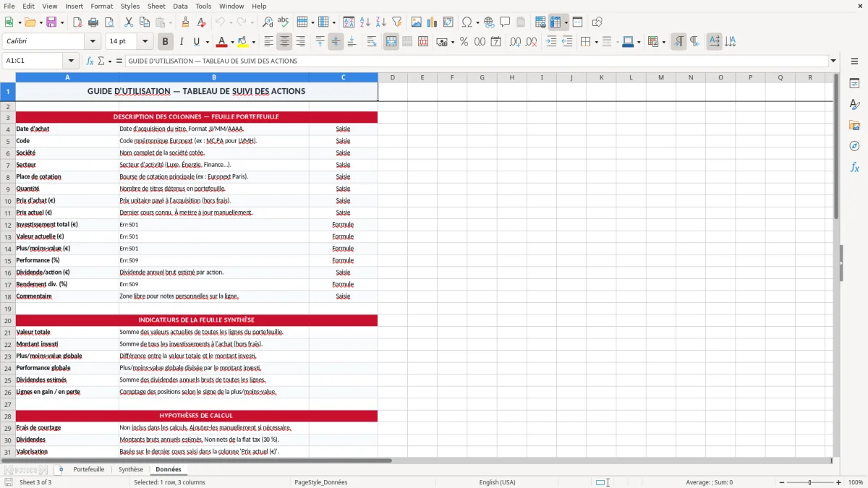The height and width of the screenshot is (488, 868).
Task: Select the column C header
Action: pos(344,77)
